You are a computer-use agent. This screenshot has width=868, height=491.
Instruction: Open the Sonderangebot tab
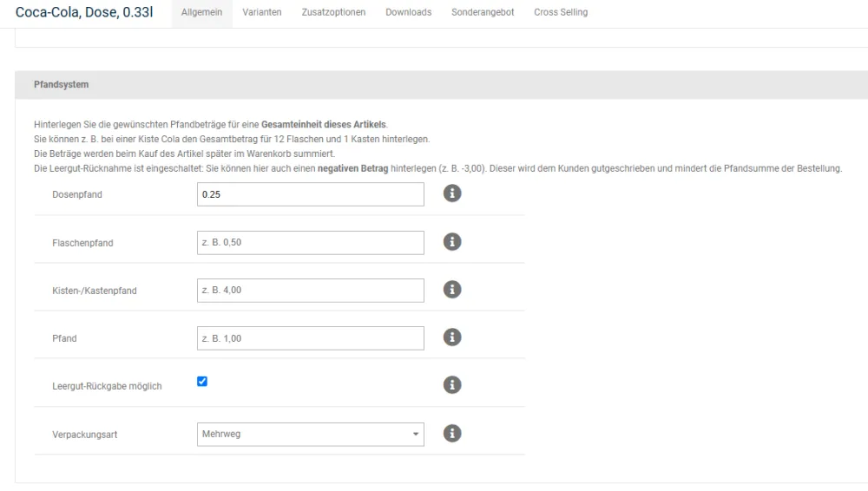(483, 12)
